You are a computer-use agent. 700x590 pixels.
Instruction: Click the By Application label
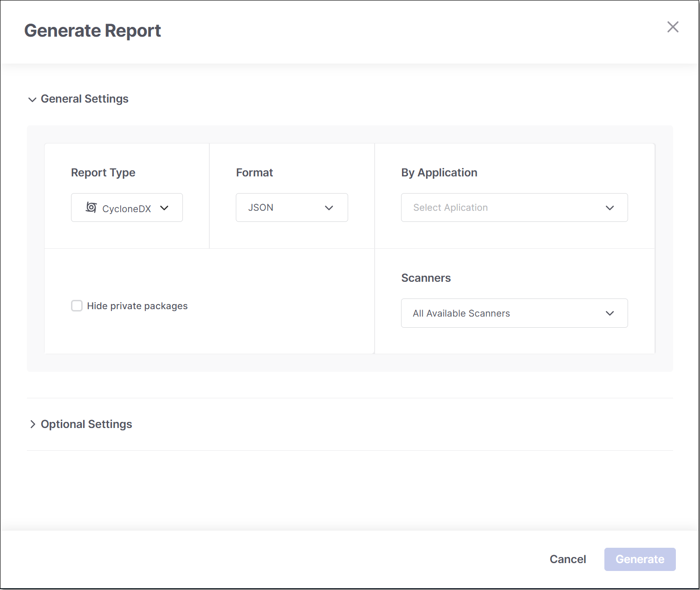[439, 173]
